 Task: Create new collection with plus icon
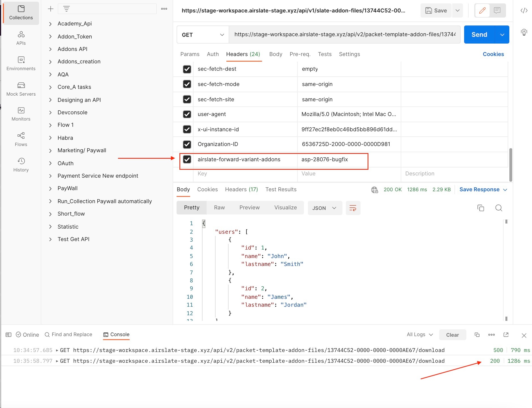tap(51, 9)
